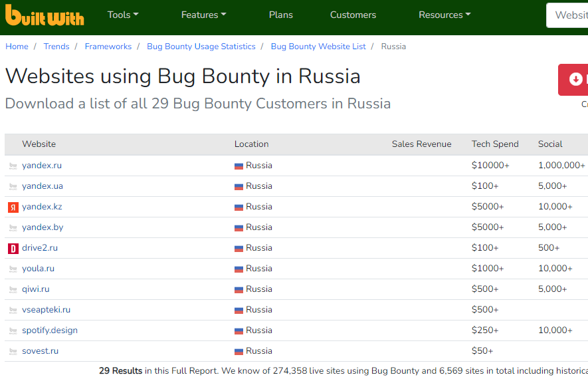The image size is (588, 387).
Task: Click the BuiltWith logo
Action: coord(45,15)
